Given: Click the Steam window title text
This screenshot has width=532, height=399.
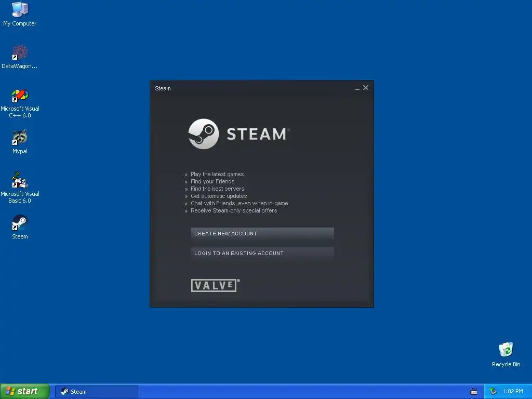Looking at the screenshot, I should (163, 88).
